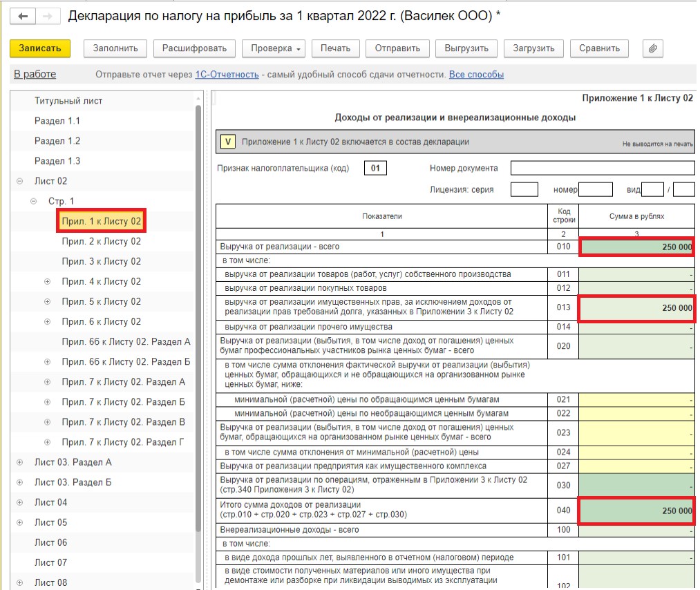Click line 013 amount cell 250 000
This screenshot has width=700, height=590.
tap(636, 307)
